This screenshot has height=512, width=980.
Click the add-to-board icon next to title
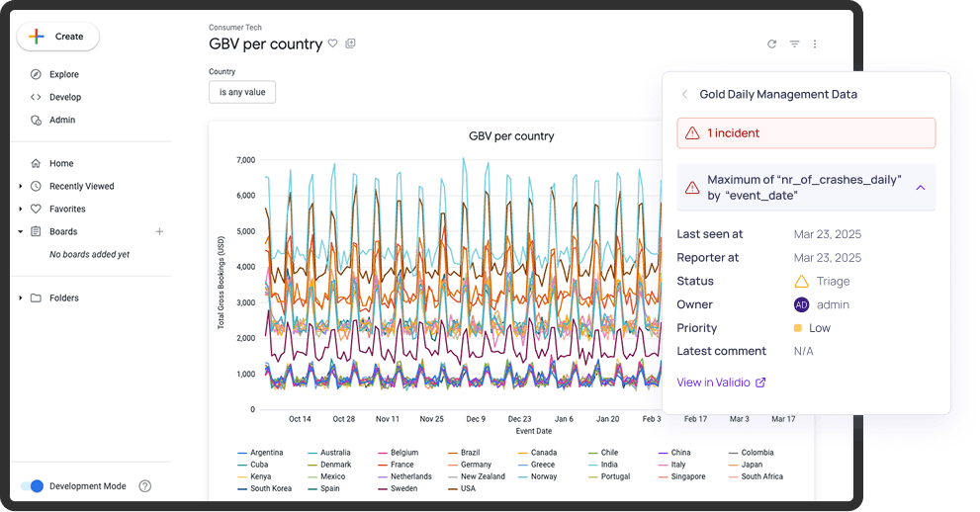(350, 43)
